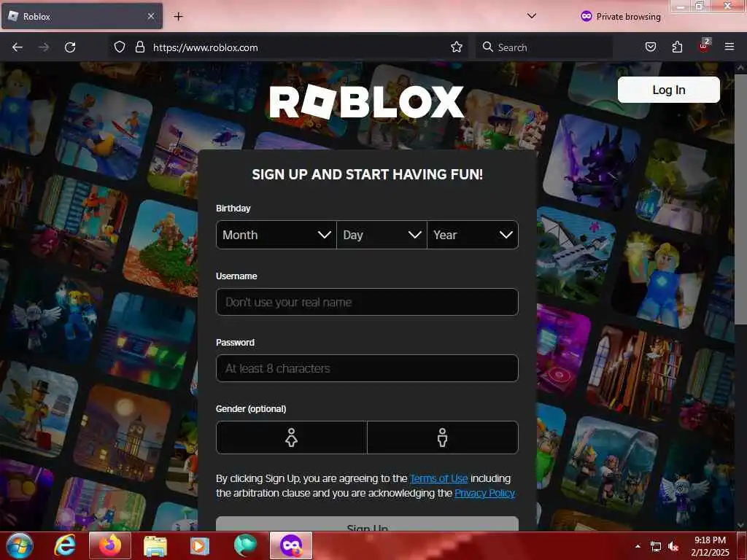The width and height of the screenshot is (747, 560).
Task: Open the Extensions puzzle icon
Action: (677, 47)
